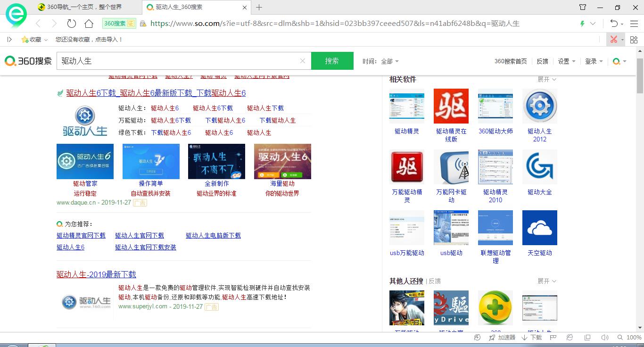
Task: Open the skin changer shirt icon
Action: [583, 7]
